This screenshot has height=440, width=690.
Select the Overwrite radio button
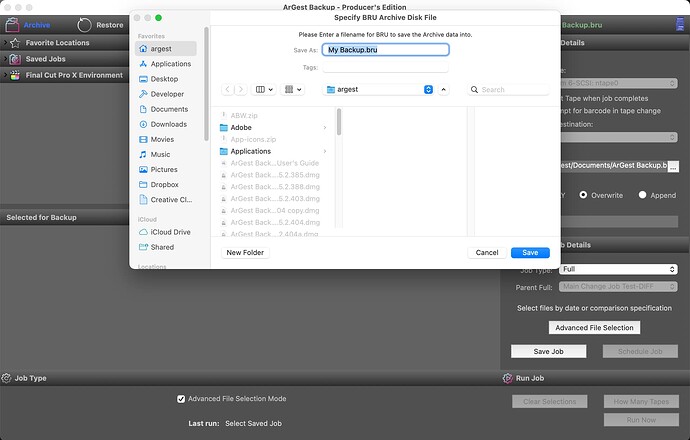click(x=583, y=194)
